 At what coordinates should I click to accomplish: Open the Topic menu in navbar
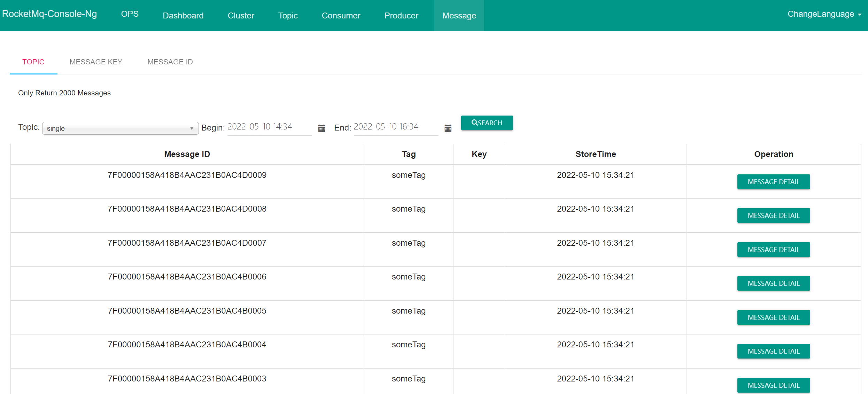tap(288, 16)
